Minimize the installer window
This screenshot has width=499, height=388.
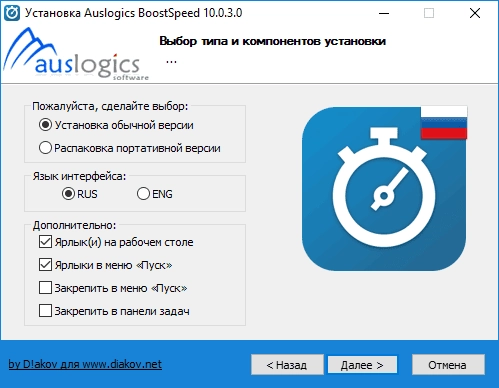click(384, 13)
